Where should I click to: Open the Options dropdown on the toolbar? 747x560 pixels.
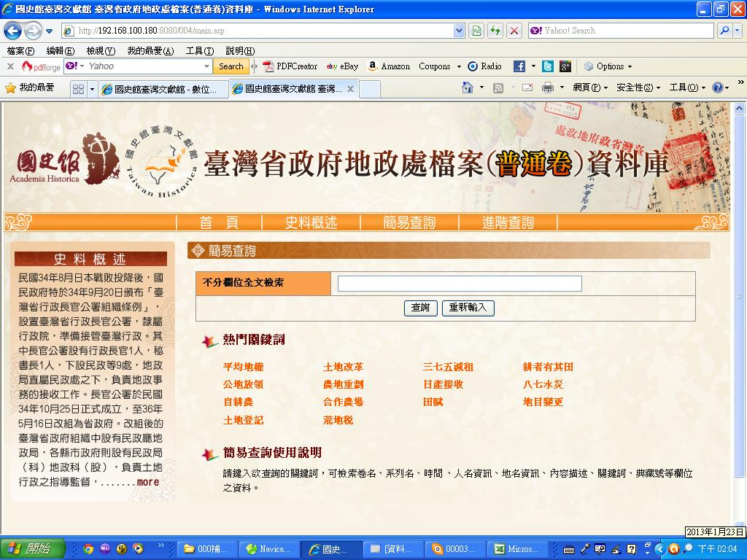(x=608, y=66)
